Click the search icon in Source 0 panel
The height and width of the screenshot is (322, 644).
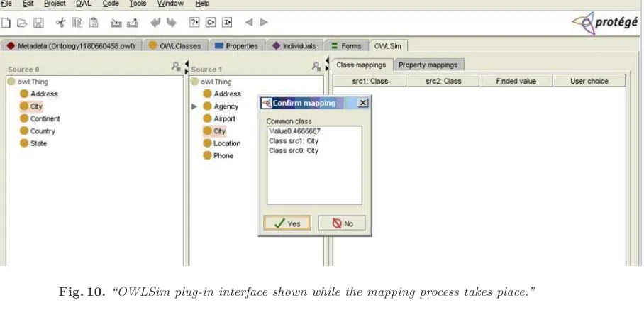(x=176, y=67)
